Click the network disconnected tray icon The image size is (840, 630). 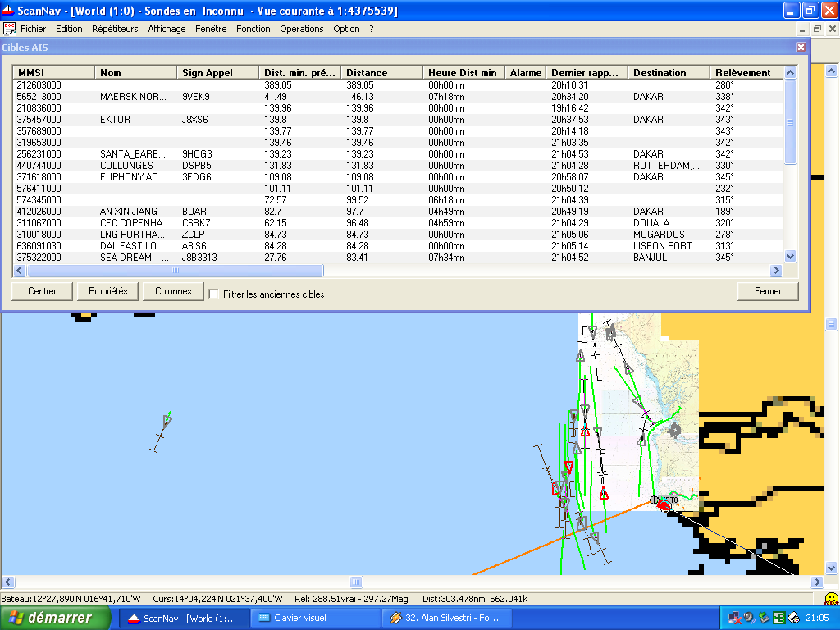734,619
